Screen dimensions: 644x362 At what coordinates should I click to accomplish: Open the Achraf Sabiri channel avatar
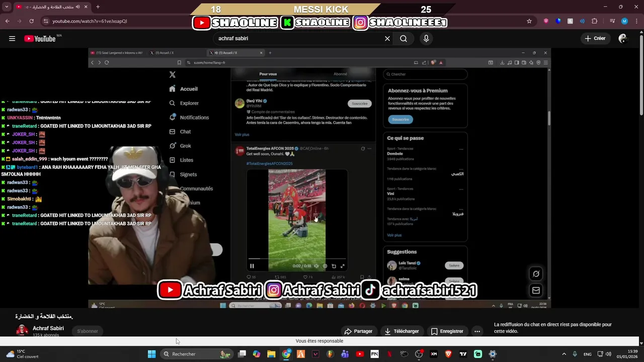tap(22, 331)
